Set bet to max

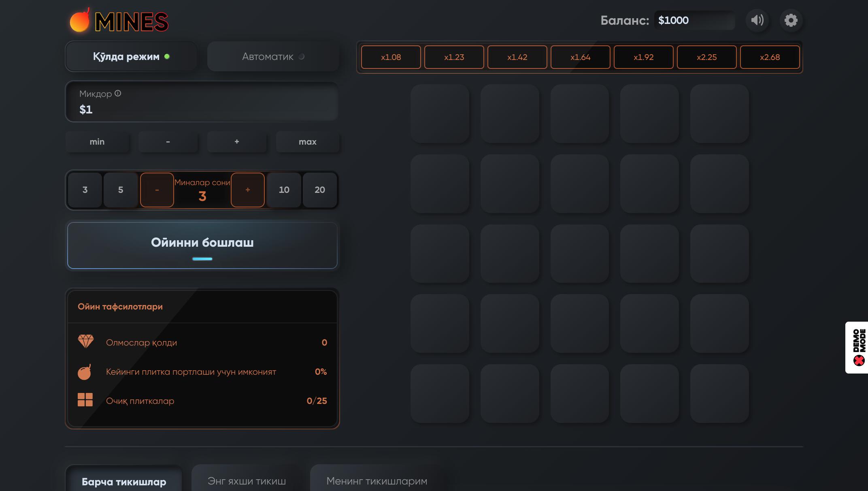coord(308,142)
